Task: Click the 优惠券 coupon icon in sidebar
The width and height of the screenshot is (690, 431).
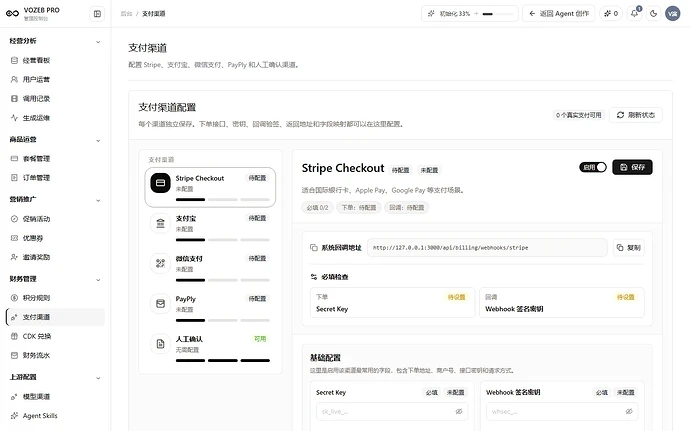Action: (14, 238)
